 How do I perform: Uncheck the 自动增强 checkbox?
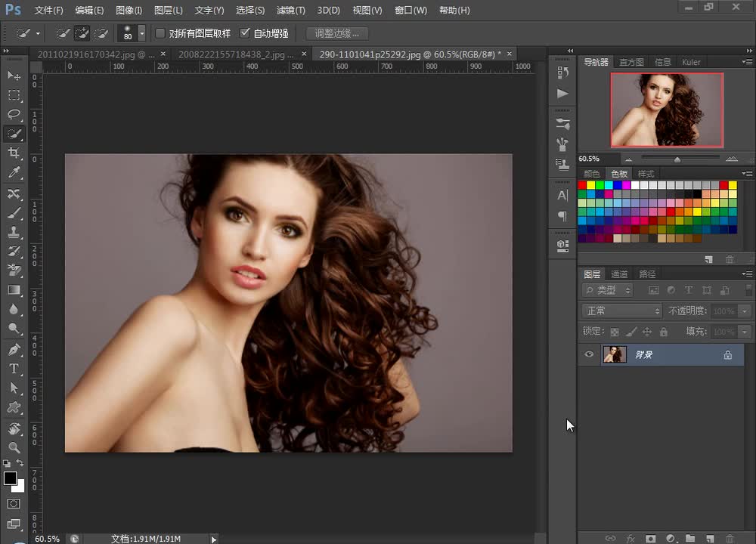pyautogui.click(x=245, y=33)
